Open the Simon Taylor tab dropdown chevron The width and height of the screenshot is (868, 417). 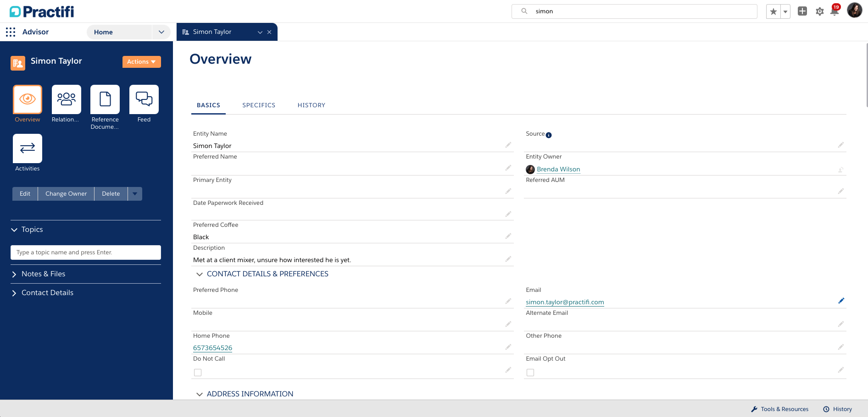260,32
